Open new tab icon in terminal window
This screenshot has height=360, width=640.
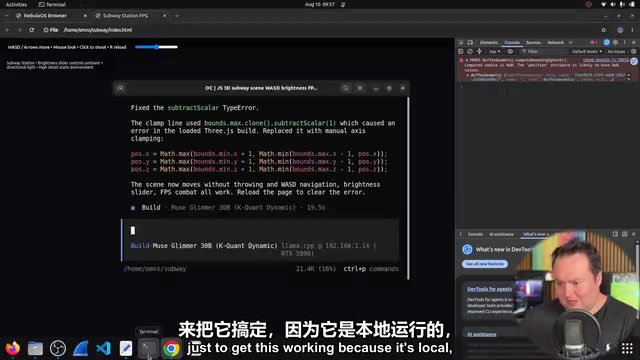pyautogui.click(x=120, y=88)
